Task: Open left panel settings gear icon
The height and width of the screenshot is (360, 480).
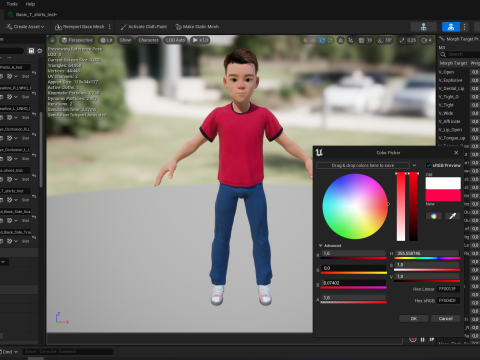Action: (x=40, y=51)
